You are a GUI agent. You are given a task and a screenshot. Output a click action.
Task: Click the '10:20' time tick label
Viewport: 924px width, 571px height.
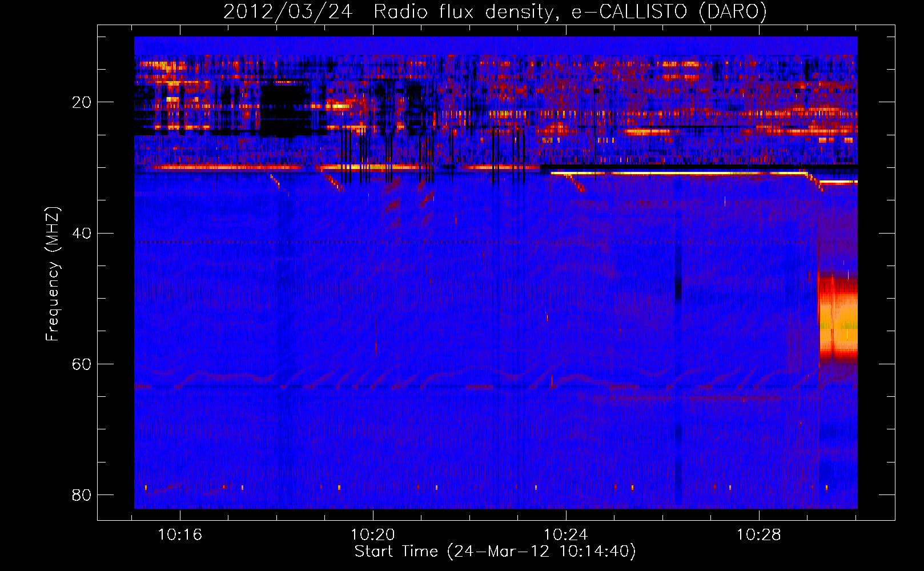[373, 535]
